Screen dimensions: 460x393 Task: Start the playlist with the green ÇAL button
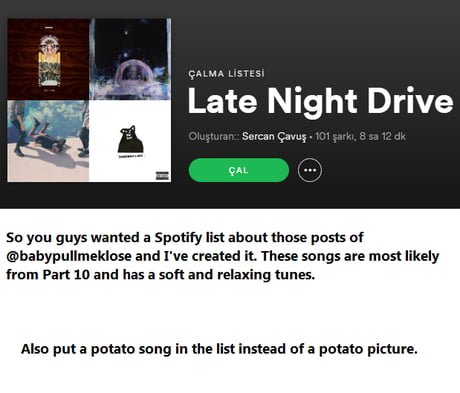[239, 170]
